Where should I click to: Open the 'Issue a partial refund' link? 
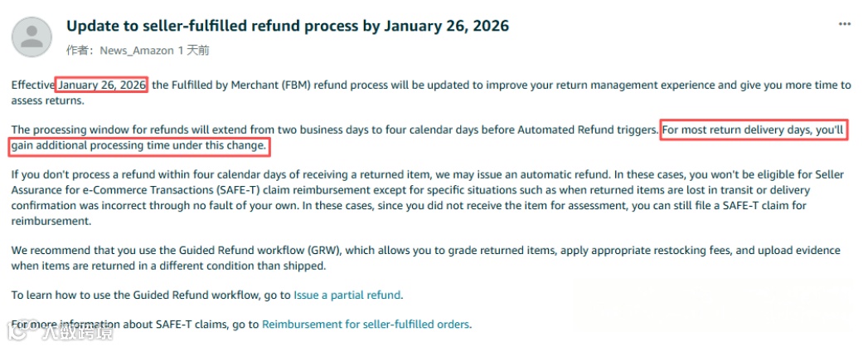point(347,295)
